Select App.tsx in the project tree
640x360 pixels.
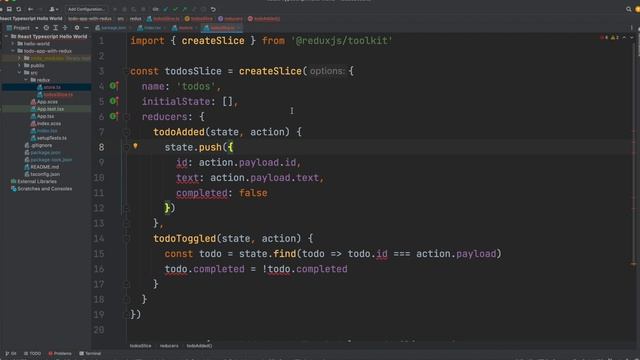pos(46,116)
